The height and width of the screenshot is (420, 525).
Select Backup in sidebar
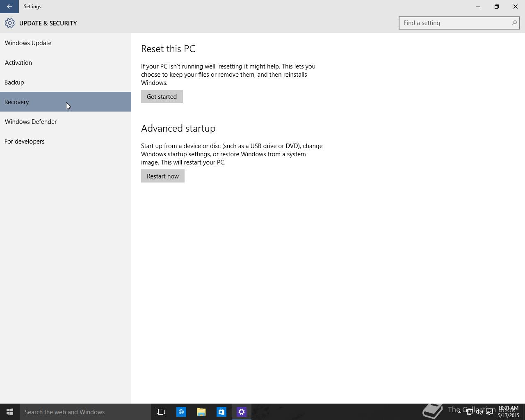pos(66,82)
